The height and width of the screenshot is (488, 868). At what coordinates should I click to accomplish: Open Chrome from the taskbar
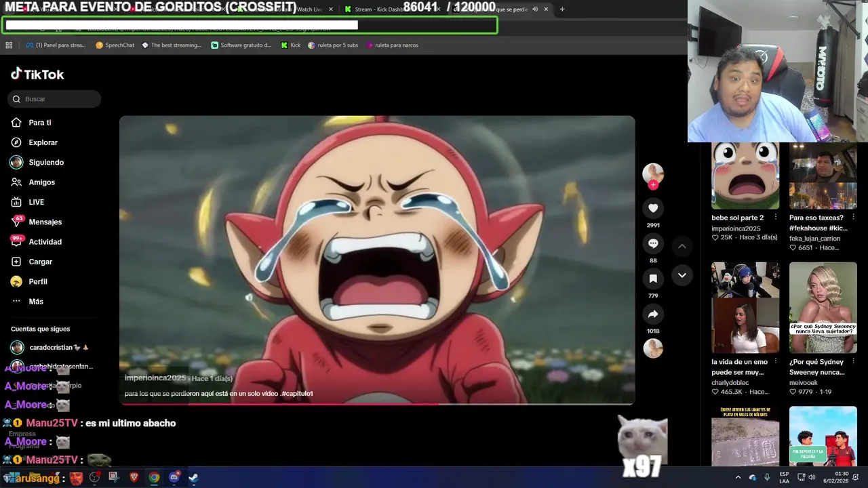[x=154, y=477]
